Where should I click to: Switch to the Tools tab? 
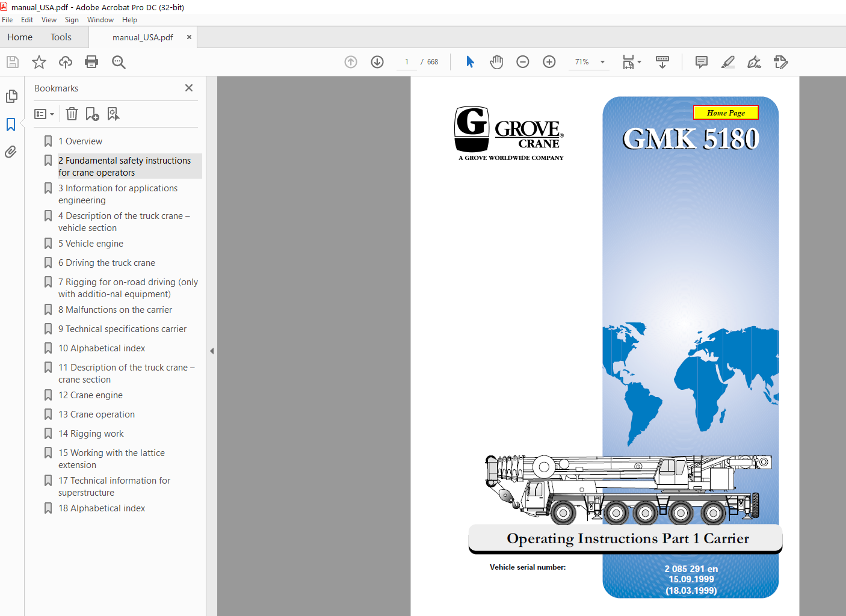pyautogui.click(x=61, y=37)
